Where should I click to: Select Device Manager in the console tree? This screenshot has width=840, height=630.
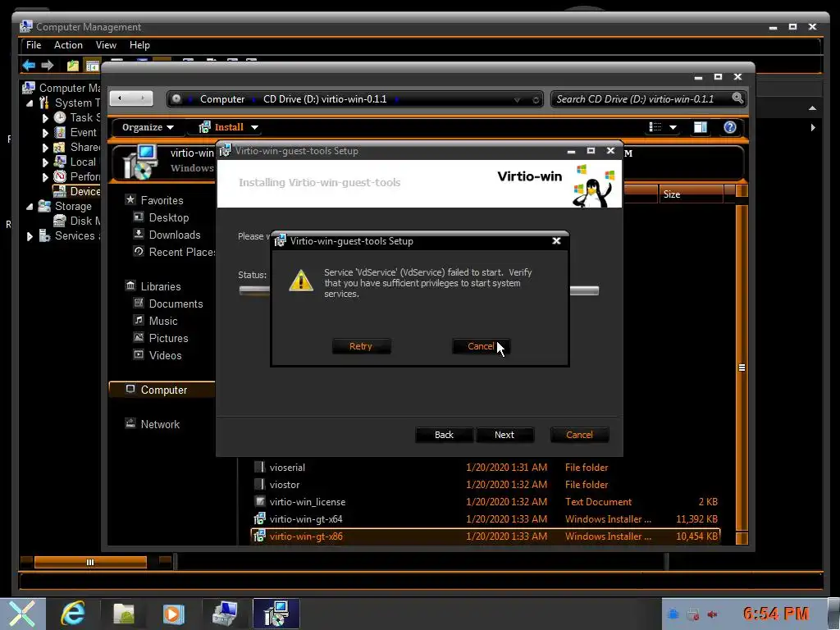[76, 191]
